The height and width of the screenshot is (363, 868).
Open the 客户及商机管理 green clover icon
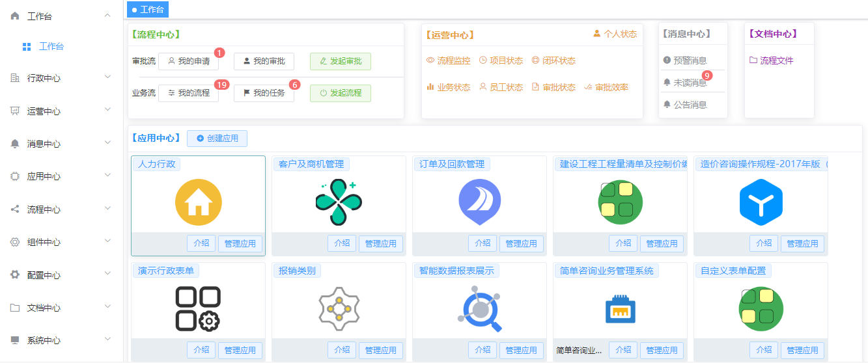339,202
